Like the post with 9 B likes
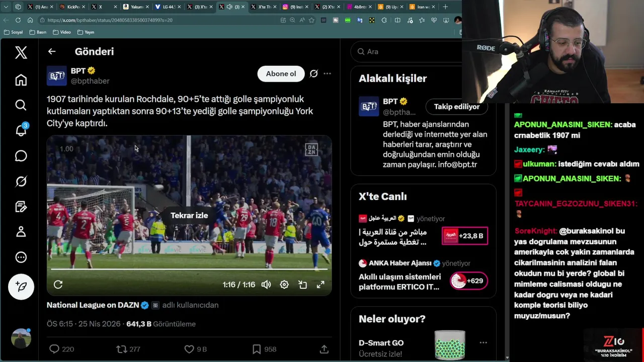This screenshot has width=644, height=362. pyautogui.click(x=195, y=349)
